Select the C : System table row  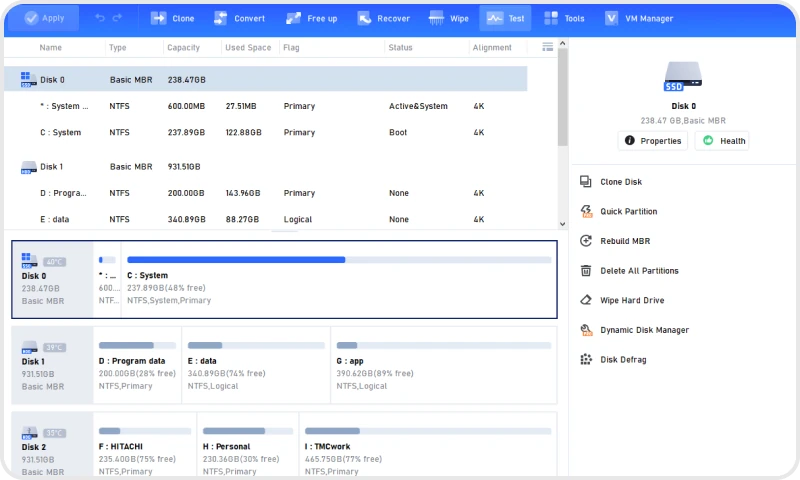(x=265, y=132)
